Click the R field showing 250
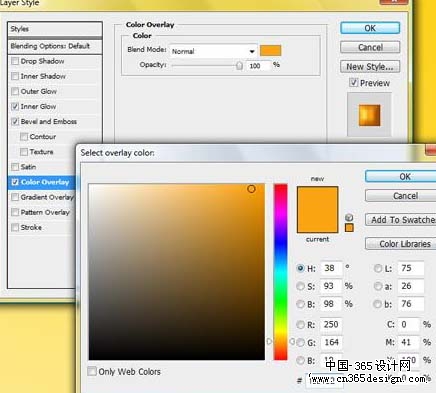Screen dimensions: 436x393 (331, 324)
